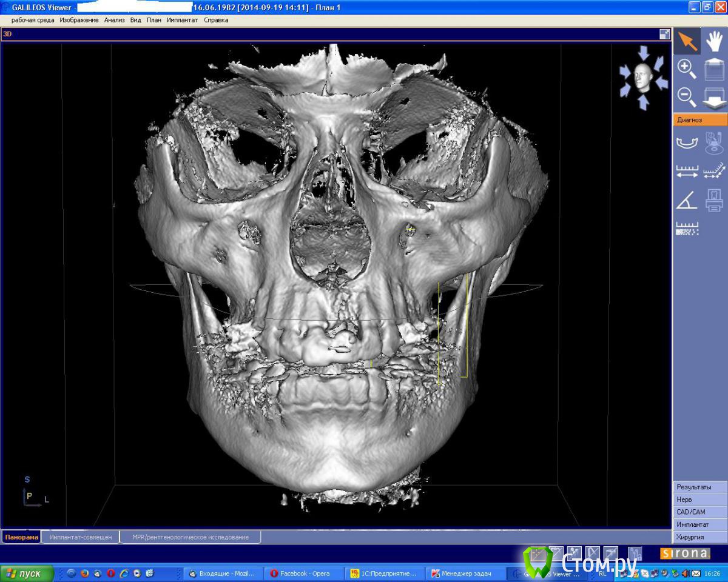Screen dimensions: 728x582
Task: Switch to the Имплантат-совмещен tab
Action: click(81, 537)
